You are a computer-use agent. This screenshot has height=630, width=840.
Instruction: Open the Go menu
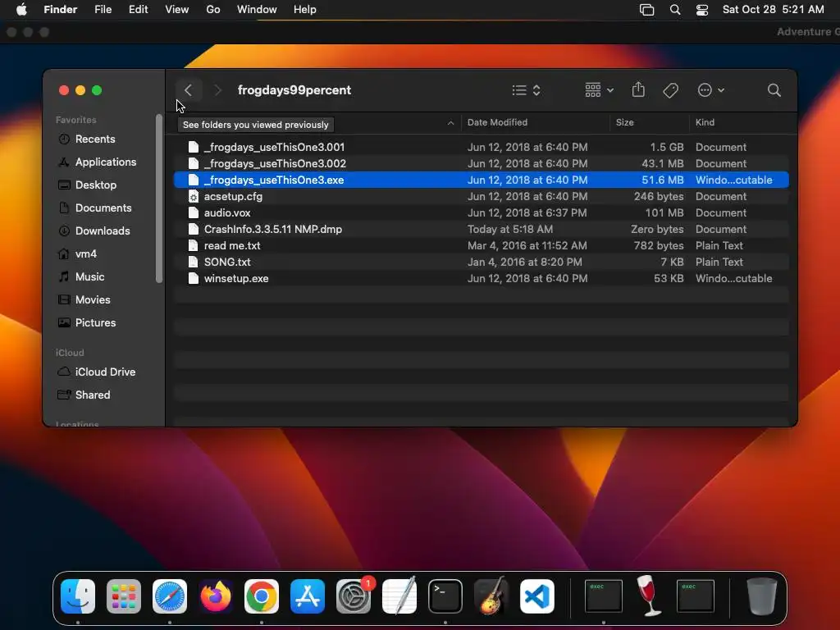pyautogui.click(x=213, y=10)
